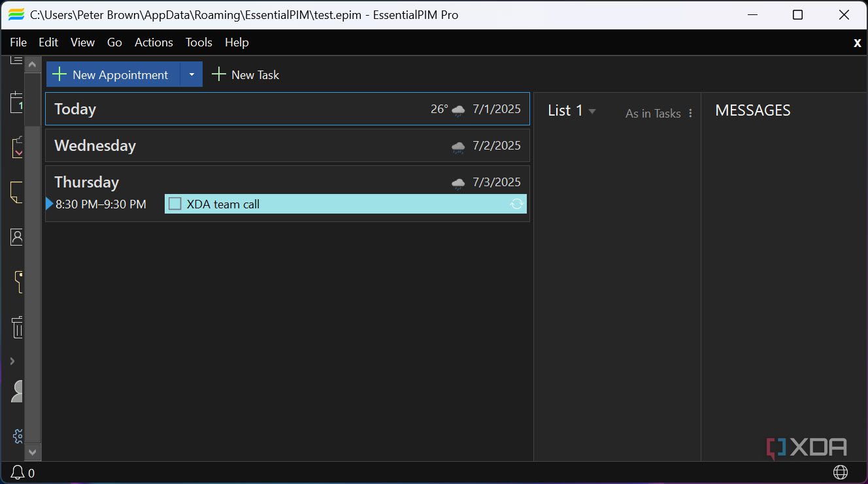
Task: Open the Actions menu
Action: [154, 42]
